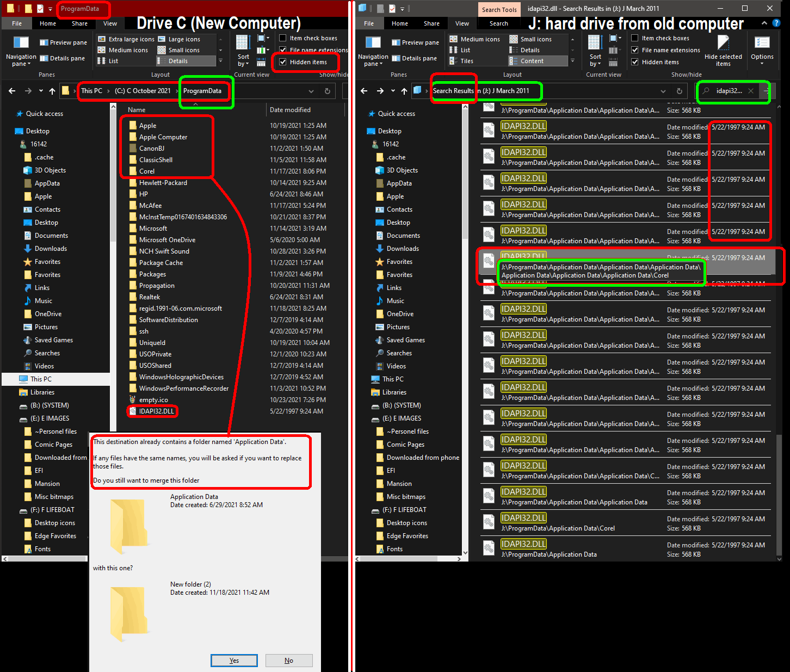Switch to the Search Tools tab
Viewport: 790px width, 672px height.
tap(499, 9)
